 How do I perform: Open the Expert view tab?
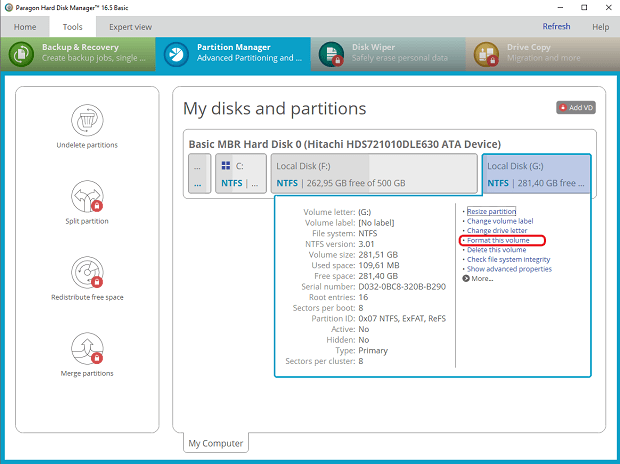tap(130, 27)
